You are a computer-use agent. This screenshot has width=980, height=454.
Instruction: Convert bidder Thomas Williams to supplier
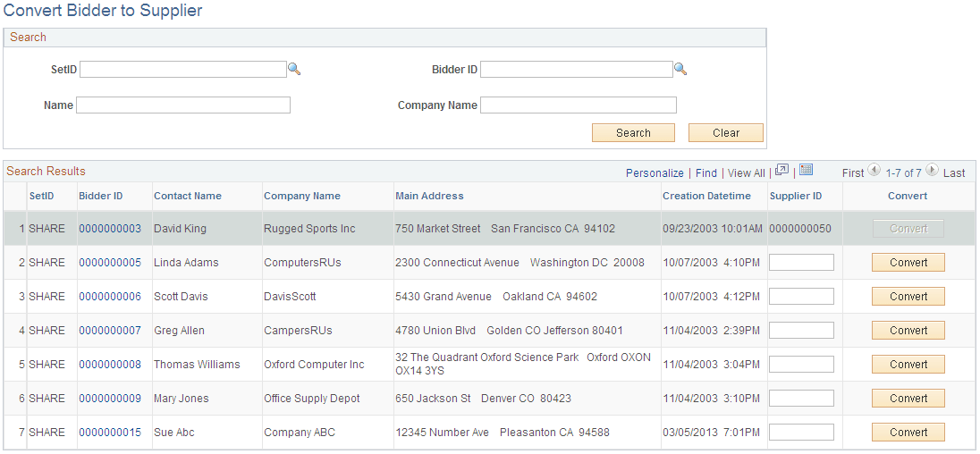click(x=908, y=364)
